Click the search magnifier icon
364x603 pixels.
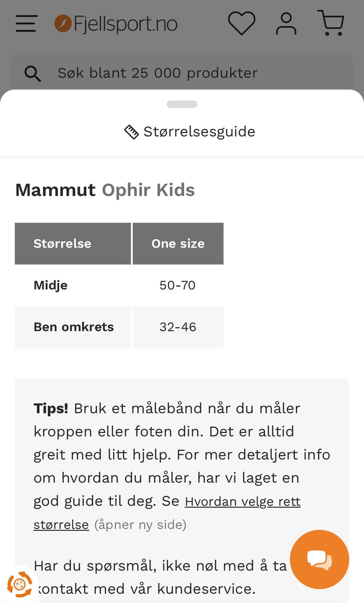(x=33, y=73)
